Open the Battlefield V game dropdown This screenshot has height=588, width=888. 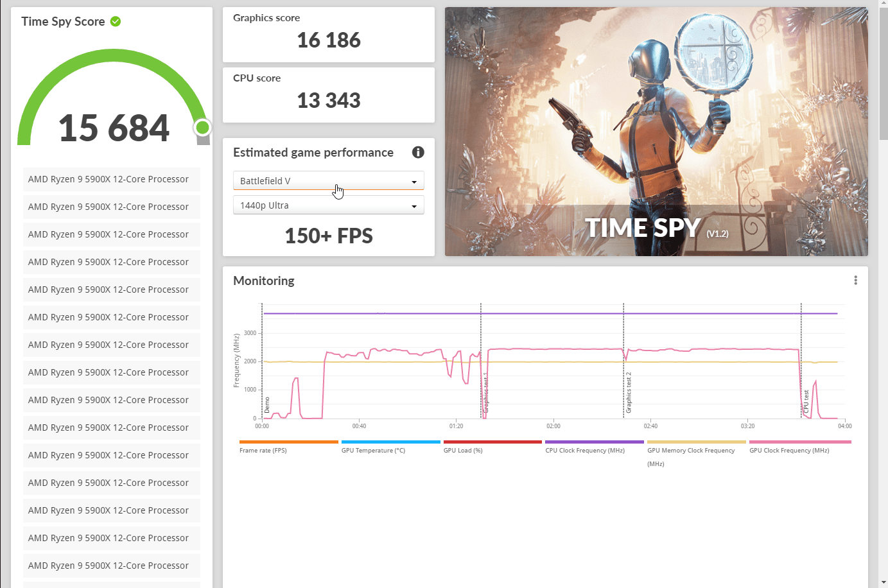click(x=329, y=181)
